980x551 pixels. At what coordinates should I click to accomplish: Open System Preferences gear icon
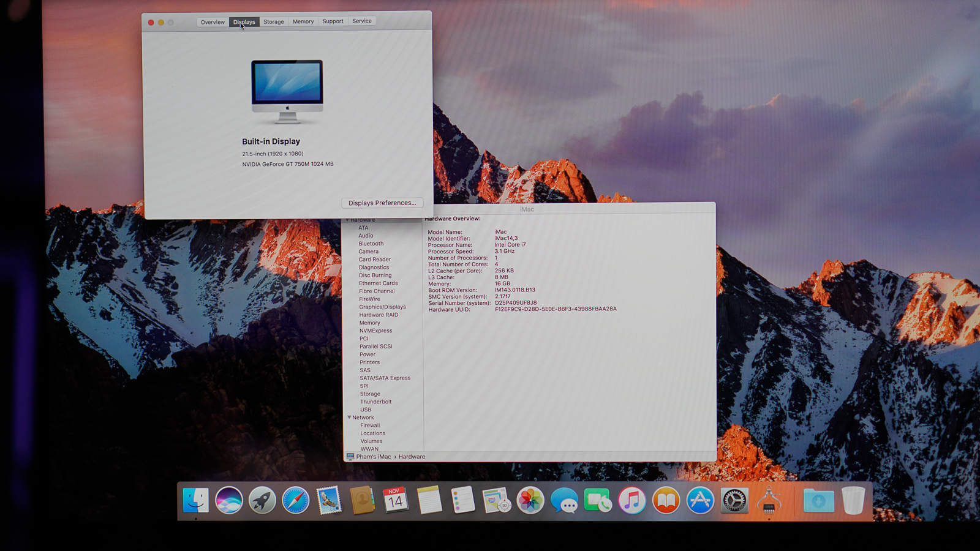(734, 501)
